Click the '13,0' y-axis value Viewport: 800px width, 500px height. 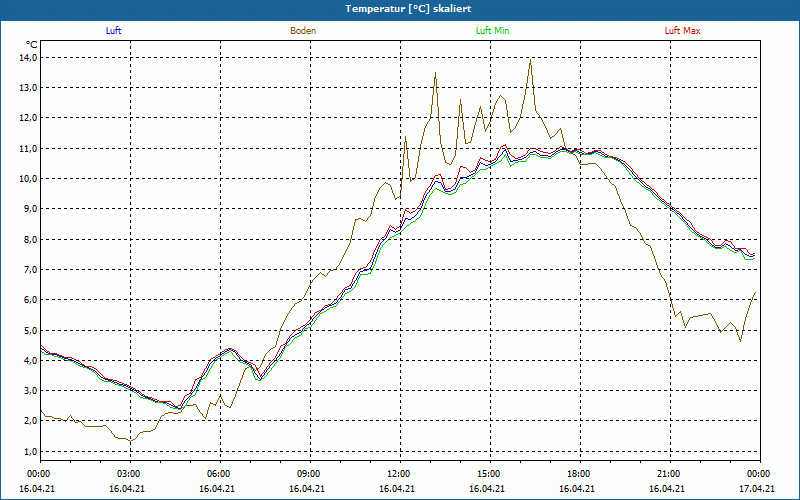click(x=29, y=88)
